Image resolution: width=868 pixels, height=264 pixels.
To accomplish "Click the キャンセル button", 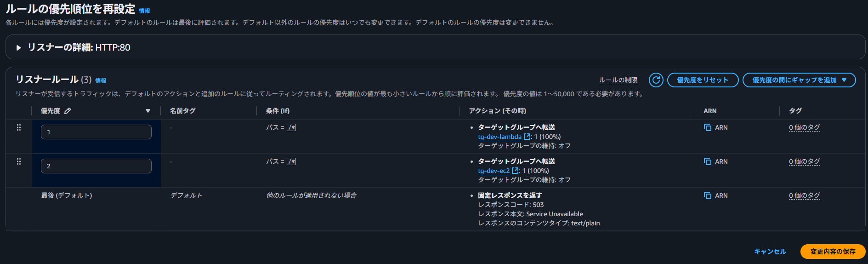I will coord(770,252).
